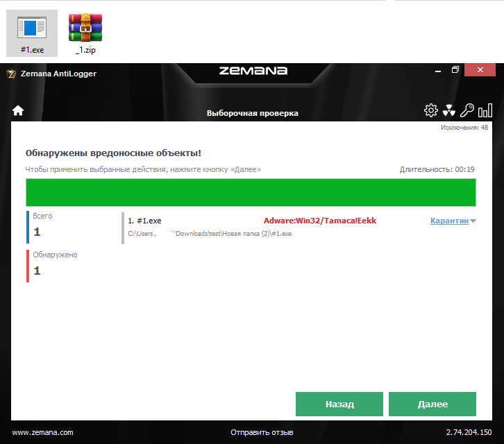
Task: Click Отправить отзыв link
Action: click(262, 432)
